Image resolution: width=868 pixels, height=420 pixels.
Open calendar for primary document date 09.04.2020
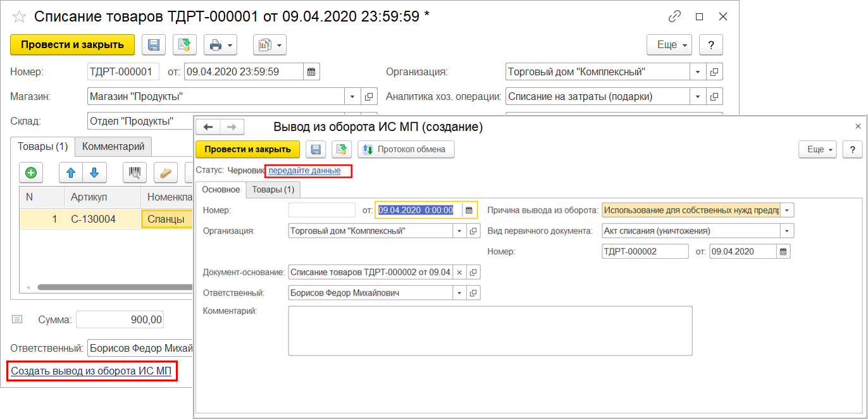click(x=783, y=252)
